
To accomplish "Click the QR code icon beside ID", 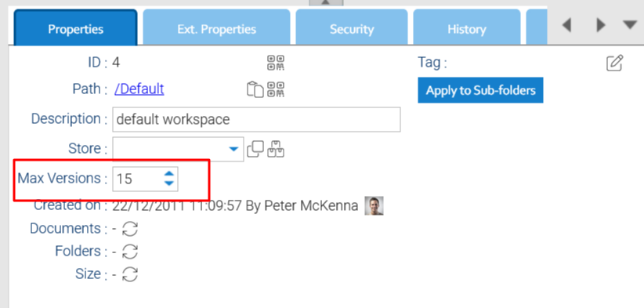I will [276, 63].
